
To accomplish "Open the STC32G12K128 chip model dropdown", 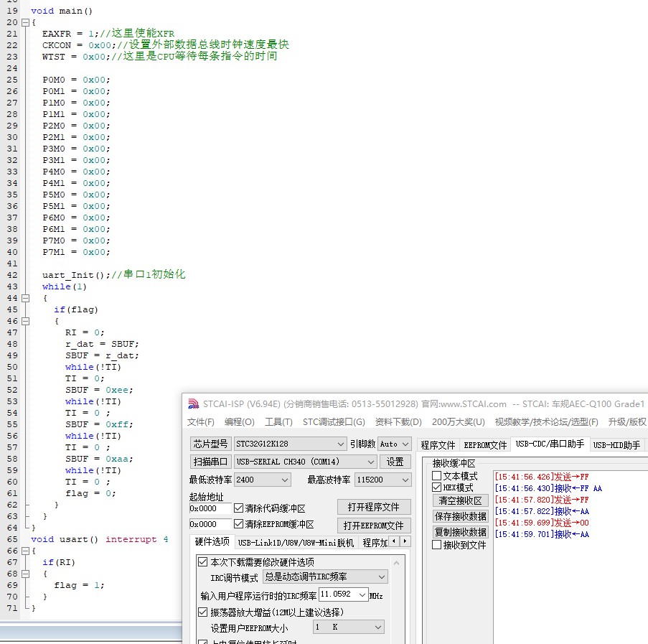I will click(290, 444).
